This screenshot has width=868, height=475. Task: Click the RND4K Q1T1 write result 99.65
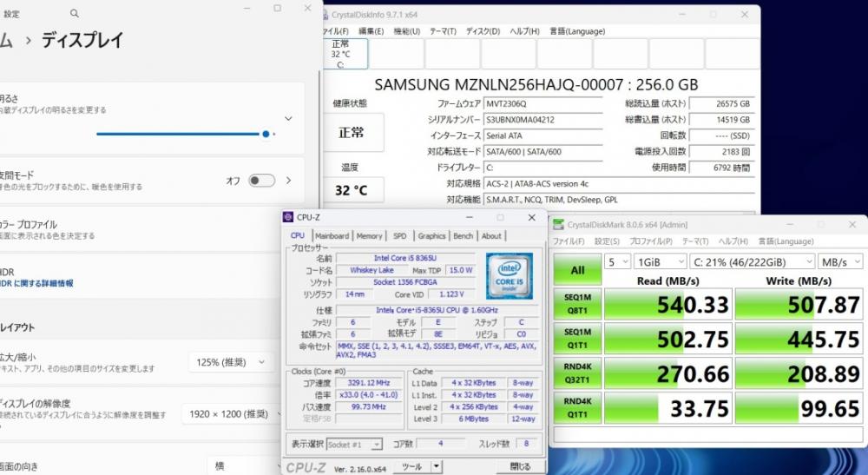click(799, 408)
